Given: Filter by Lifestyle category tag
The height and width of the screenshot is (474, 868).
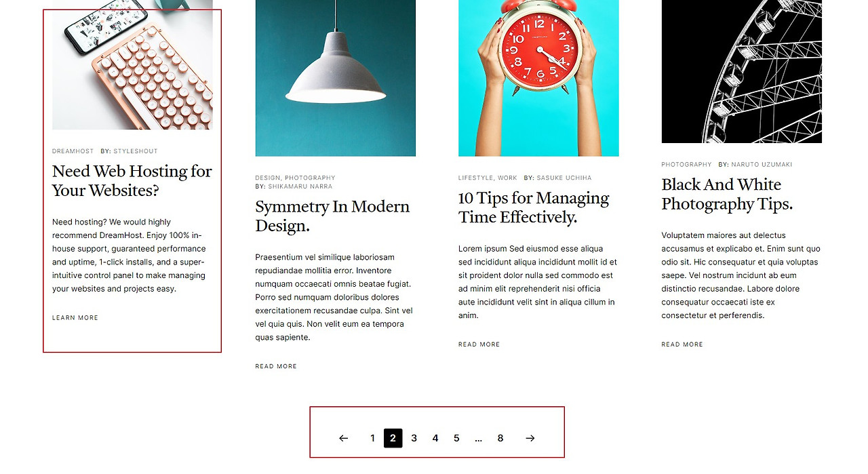Looking at the screenshot, I should [x=475, y=178].
